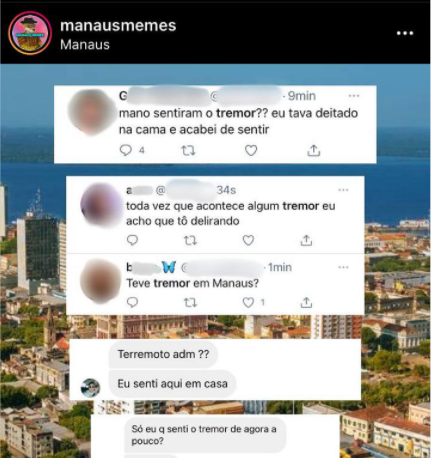
Task: Open the manausmemes username link
Action: pyautogui.click(x=118, y=26)
